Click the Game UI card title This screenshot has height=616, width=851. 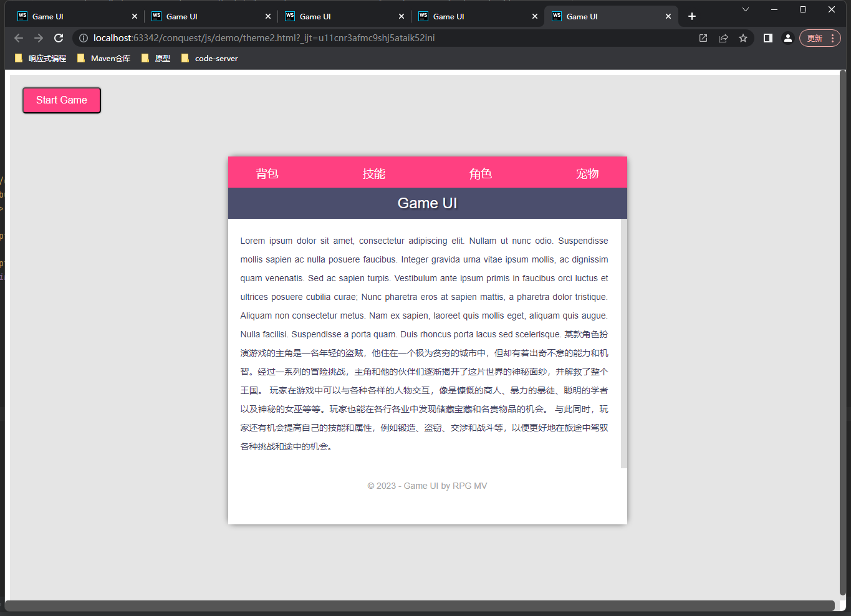click(x=428, y=203)
